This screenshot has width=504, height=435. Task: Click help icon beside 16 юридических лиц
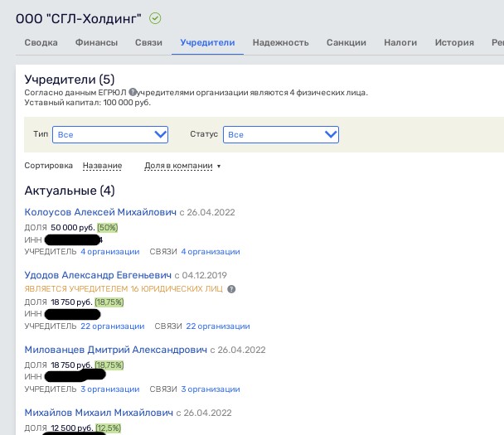231,289
